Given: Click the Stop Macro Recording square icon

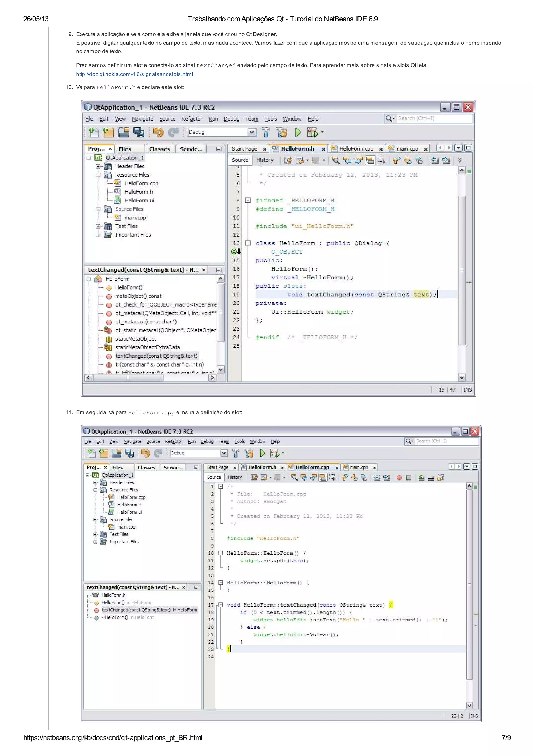Looking at the screenshot, I should (409, 477).
